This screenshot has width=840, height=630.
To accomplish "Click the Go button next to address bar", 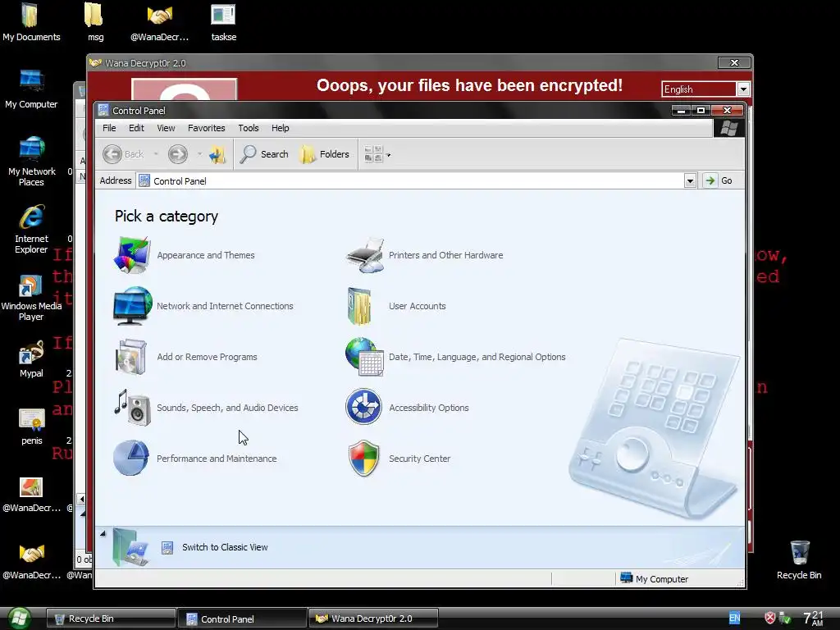I will pos(719,180).
